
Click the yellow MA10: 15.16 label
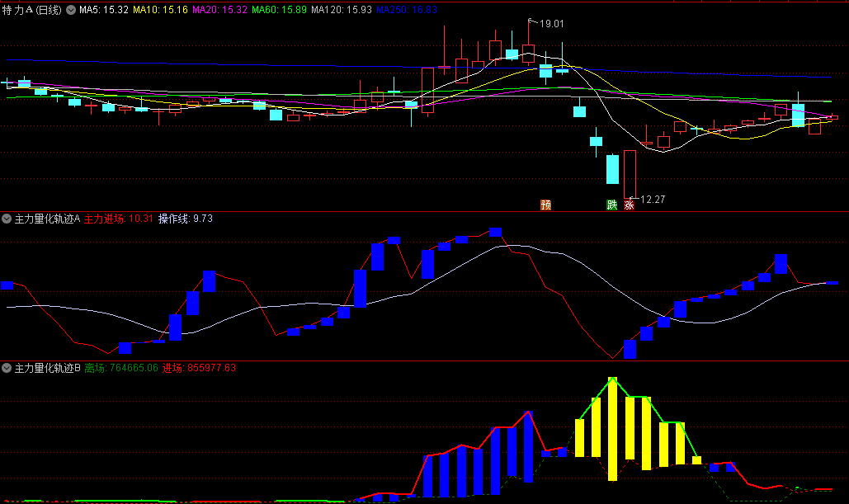160,10
